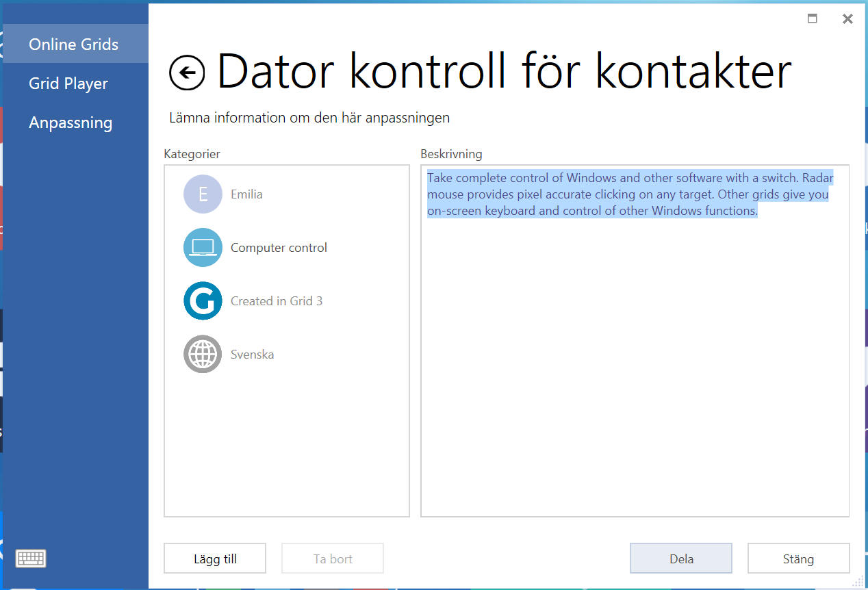Click inside the Beskrivning text field

click(x=635, y=341)
